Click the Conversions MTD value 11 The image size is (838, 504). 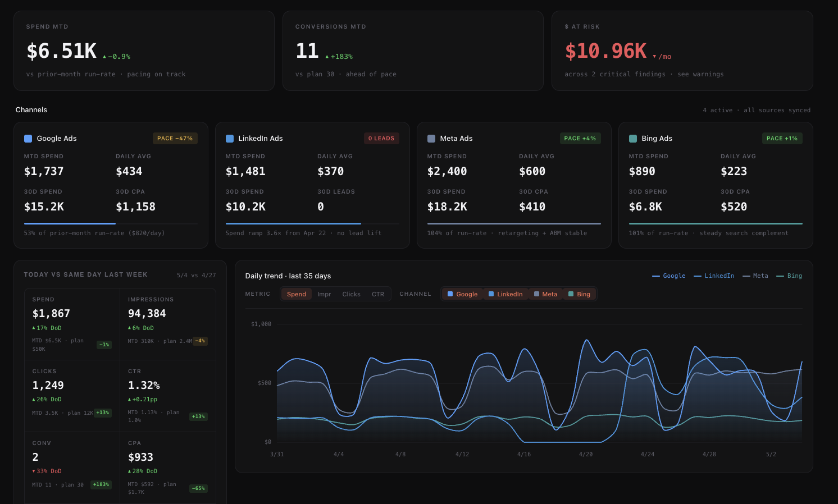point(307,51)
